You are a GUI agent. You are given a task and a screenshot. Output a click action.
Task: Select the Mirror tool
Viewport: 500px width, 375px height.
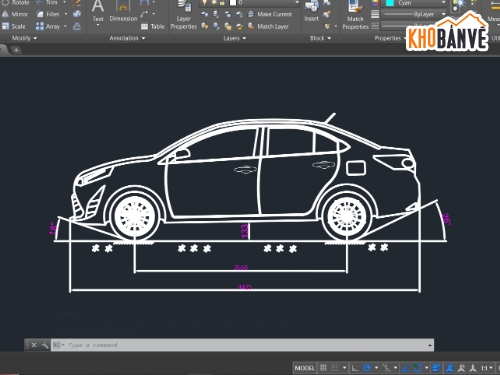pos(15,14)
